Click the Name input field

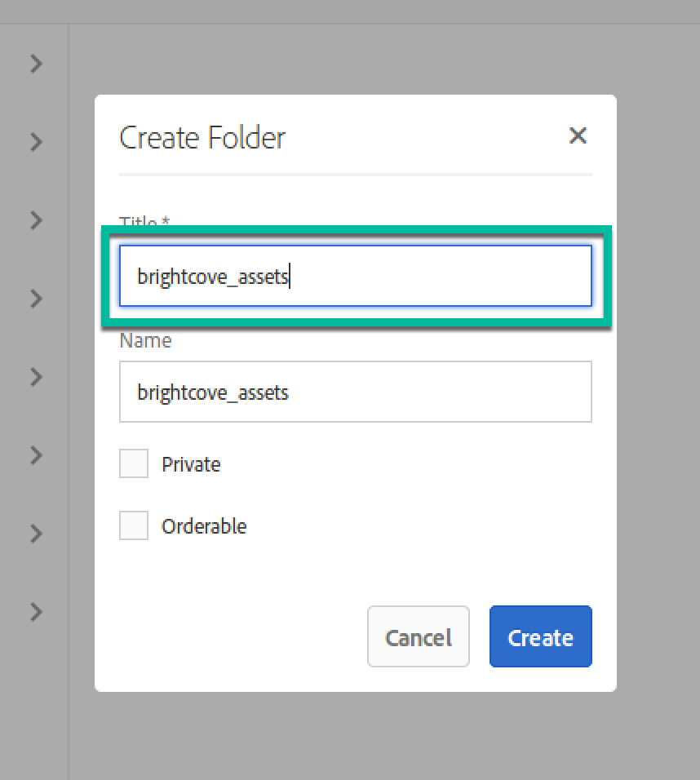click(355, 392)
